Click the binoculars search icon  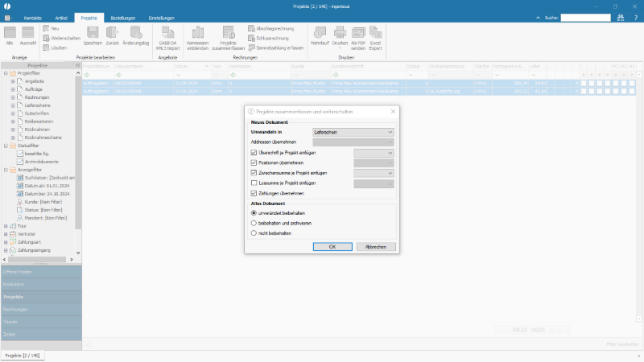click(x=621, y=18)
